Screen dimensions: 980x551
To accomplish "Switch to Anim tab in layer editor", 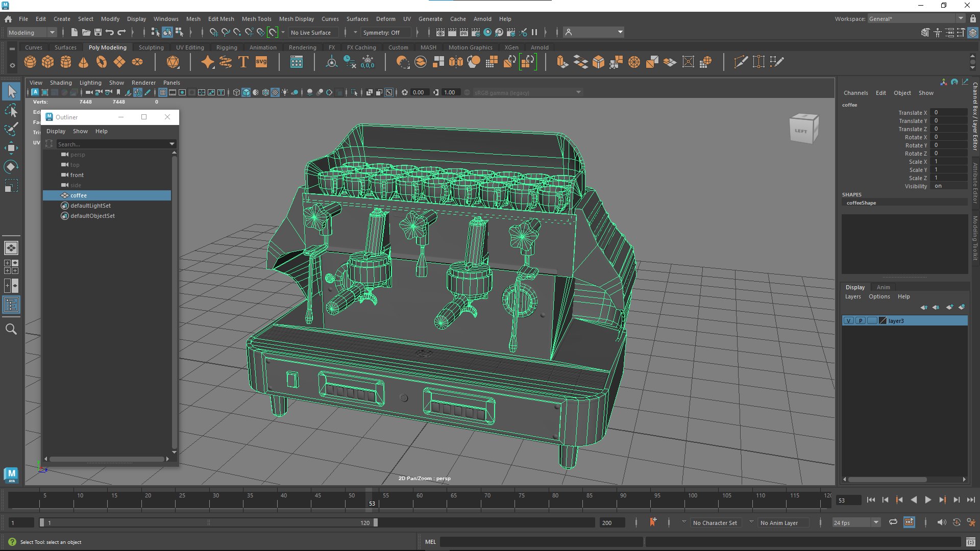I will [883, 287].
